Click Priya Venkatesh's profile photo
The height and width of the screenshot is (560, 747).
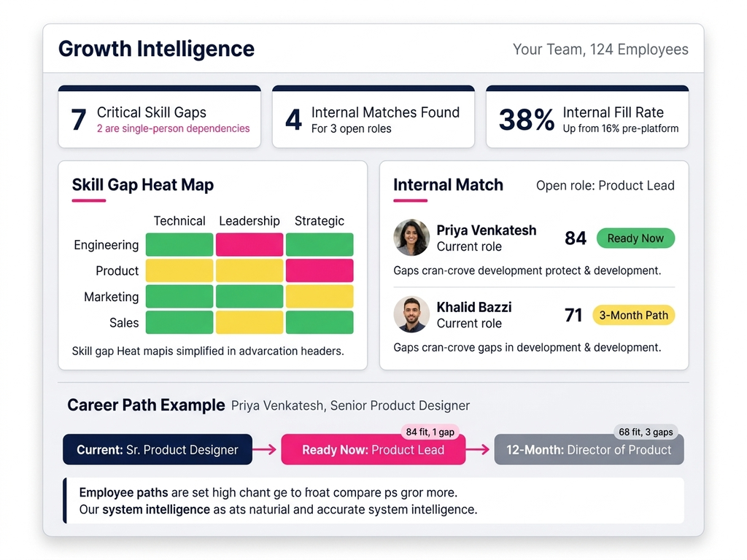[411, 238]
